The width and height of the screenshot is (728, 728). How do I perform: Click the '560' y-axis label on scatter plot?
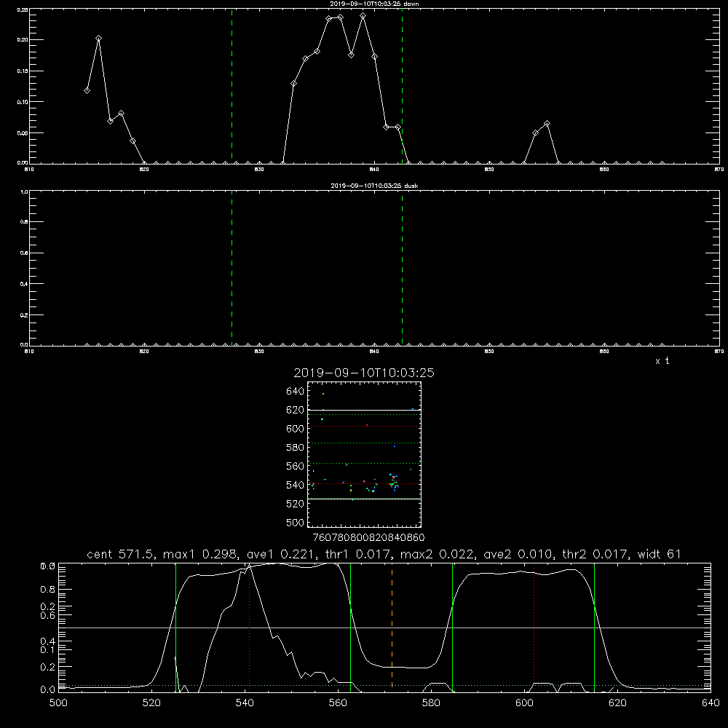coord(295,466)
